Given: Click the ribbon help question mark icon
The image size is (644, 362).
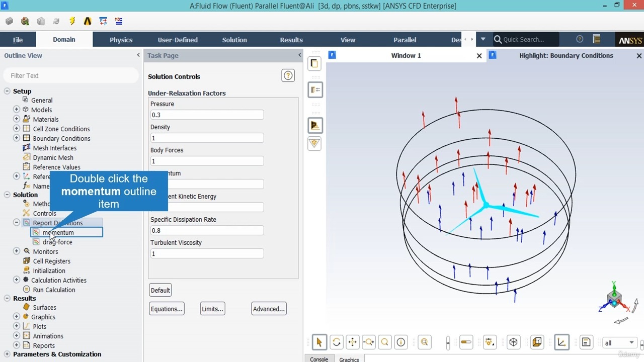Looking at the screenshot, I should coord(580,39).
